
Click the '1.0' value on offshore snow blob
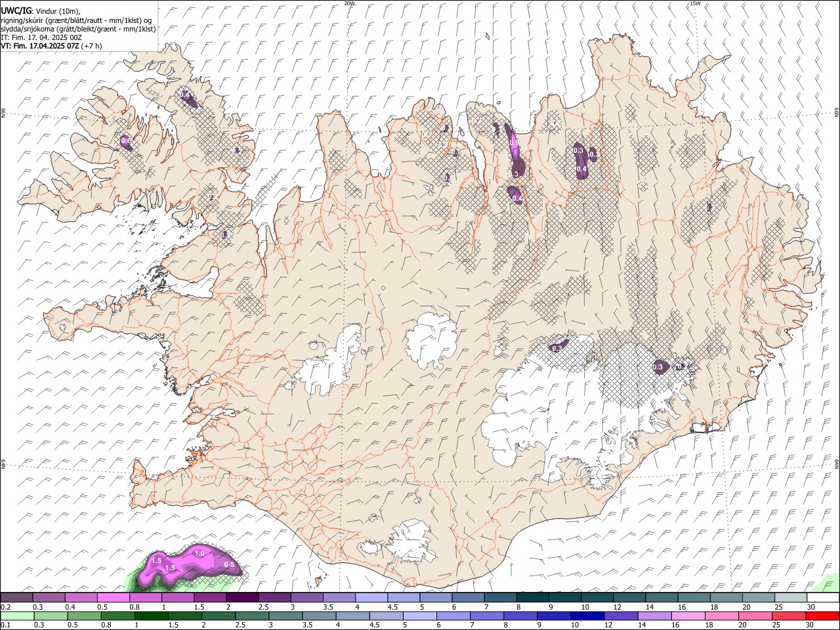click(x=199, y=554)
